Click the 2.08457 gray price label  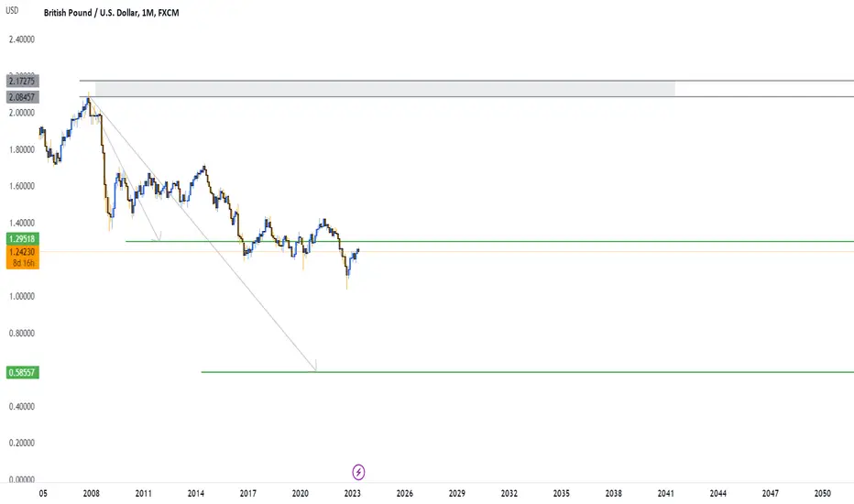tap(22, 97)
